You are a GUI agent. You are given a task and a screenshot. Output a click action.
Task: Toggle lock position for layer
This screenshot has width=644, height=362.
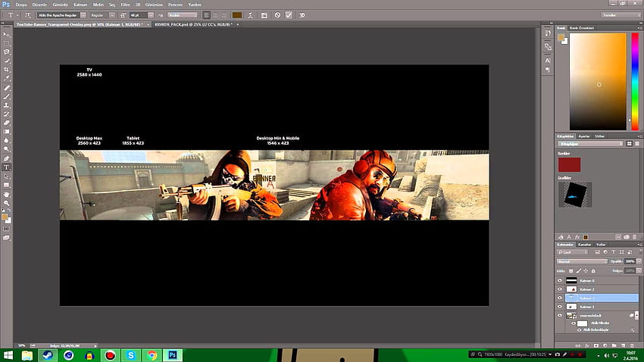tap(586, 271)
